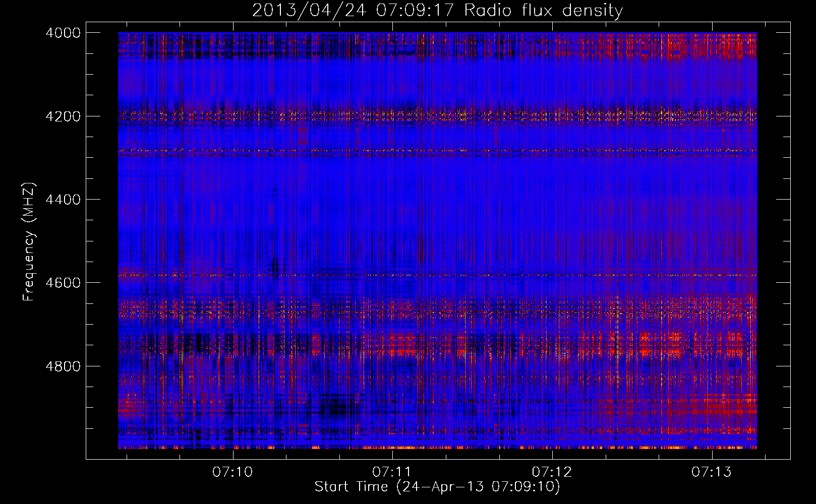Click the 4000 frequency tick label
The height and width of the screenshot is (504, 816).
click(63, 33)
